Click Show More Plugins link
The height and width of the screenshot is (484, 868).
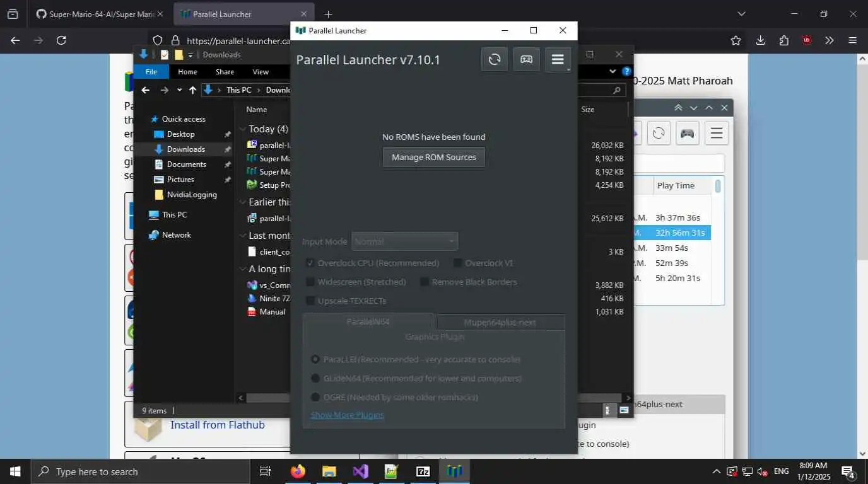point(347,415)
